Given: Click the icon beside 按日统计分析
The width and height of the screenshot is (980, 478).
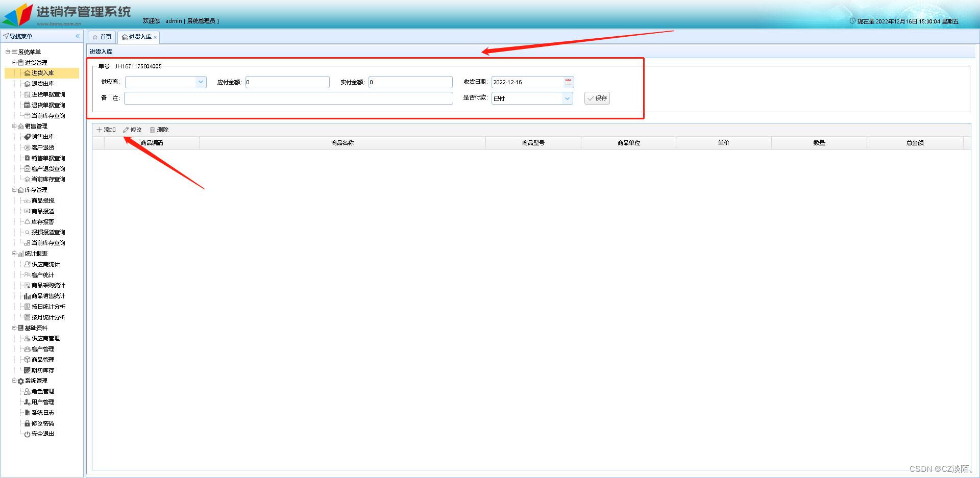Looking at the screenshot, I should click(x=28, y=307).
